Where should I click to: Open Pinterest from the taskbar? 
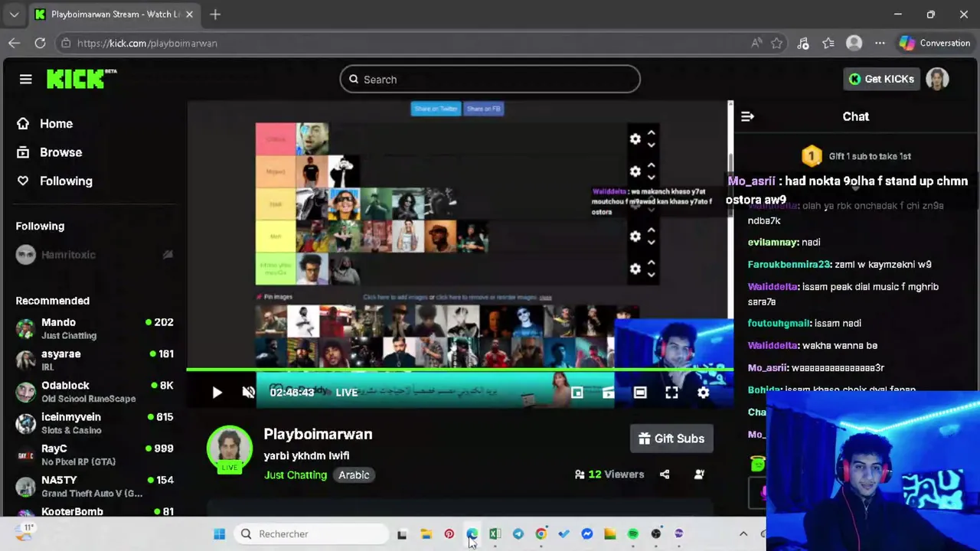(x=449, y=534)
